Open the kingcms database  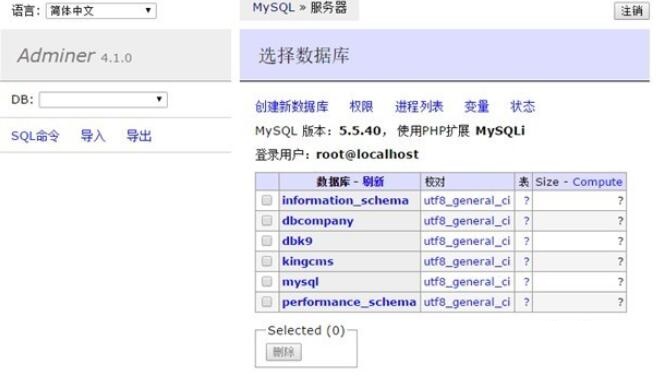tap(308, 261)
